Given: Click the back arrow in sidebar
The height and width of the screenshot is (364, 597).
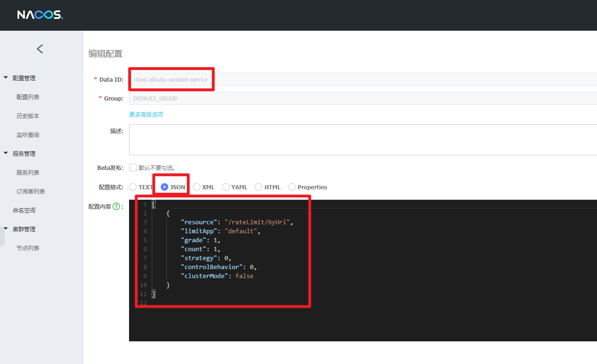Looking at the screenshot, I should pos(40,49).
